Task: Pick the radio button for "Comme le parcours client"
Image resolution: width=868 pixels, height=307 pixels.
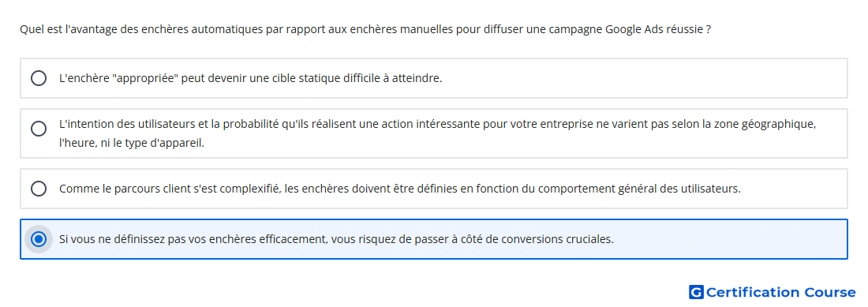Action: point(39,189)
